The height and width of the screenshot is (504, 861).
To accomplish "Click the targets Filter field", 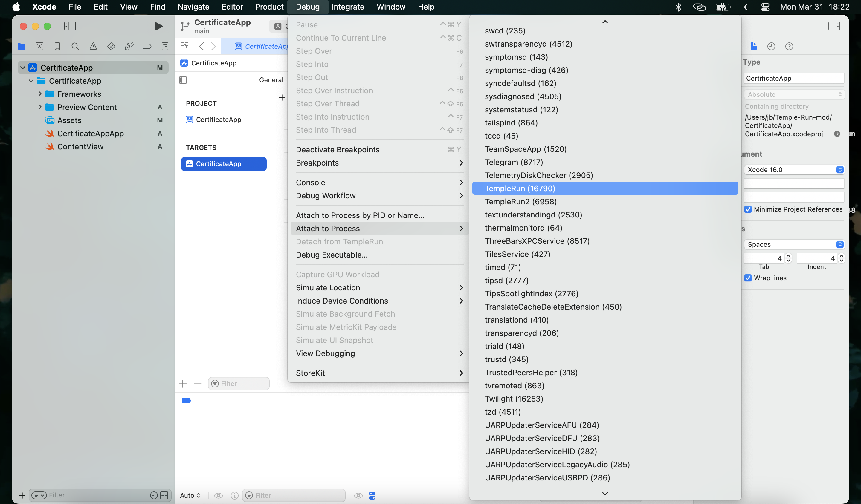I will click(242, 384).
